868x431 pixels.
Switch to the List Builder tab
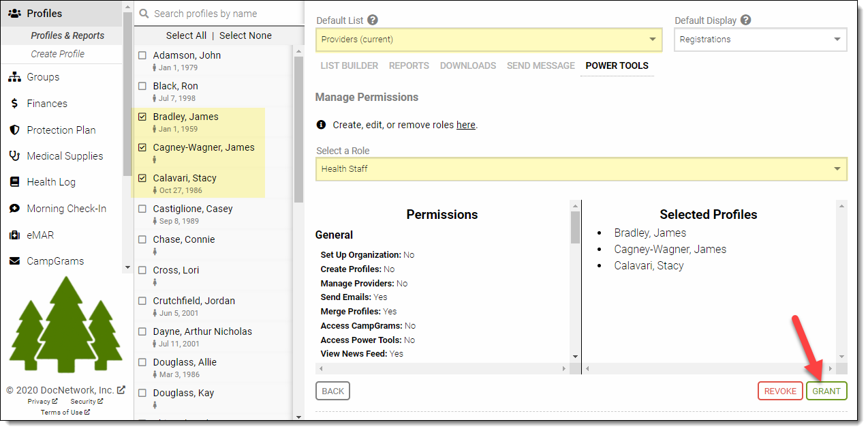tap(349, 66)
